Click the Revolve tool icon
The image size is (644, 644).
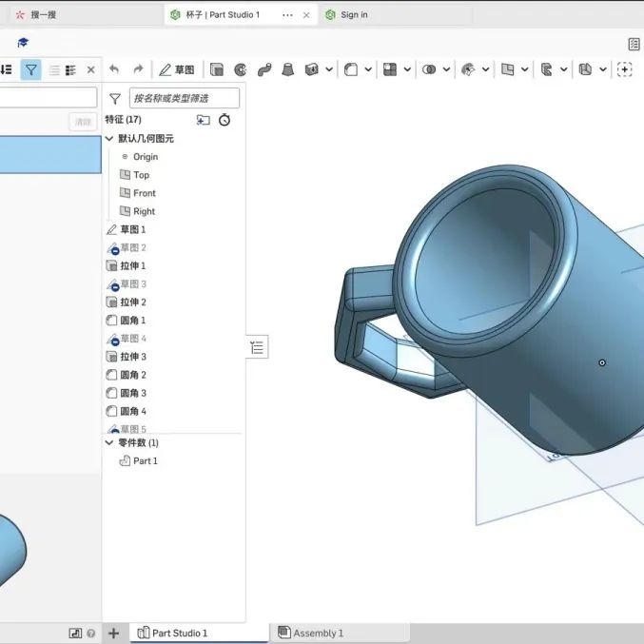(241, 69)
